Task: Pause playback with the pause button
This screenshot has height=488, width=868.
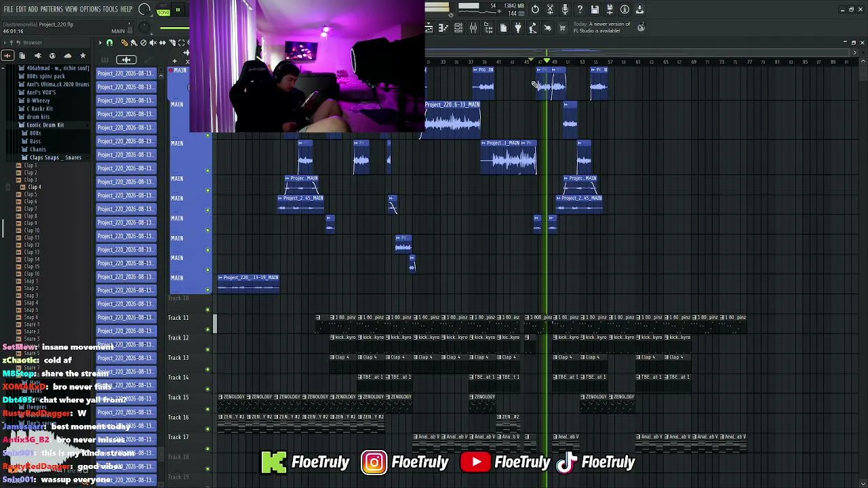Action: 178,10
